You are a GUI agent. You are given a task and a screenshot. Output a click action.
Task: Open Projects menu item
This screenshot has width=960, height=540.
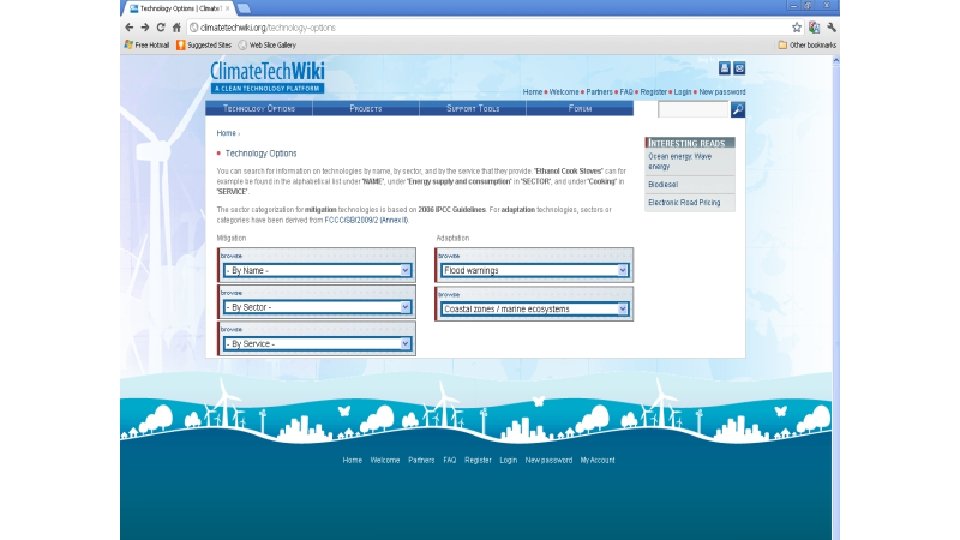366,108
